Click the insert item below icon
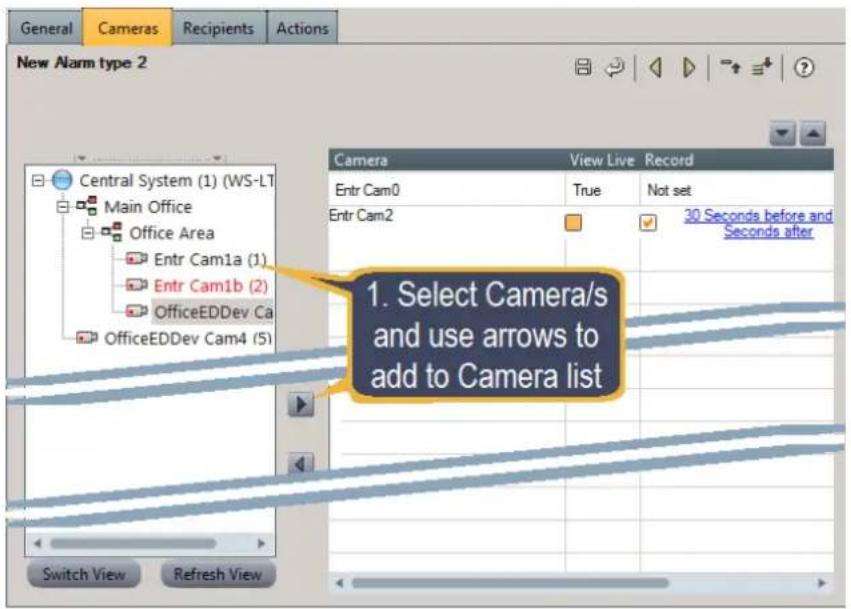Screen dimensions: 851x609 point(762,67)
